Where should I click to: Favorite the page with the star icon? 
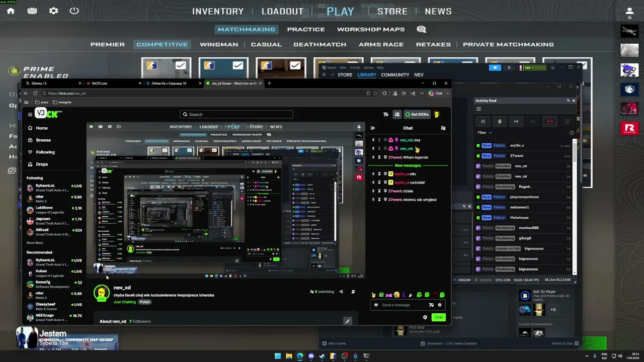[376, 93]
